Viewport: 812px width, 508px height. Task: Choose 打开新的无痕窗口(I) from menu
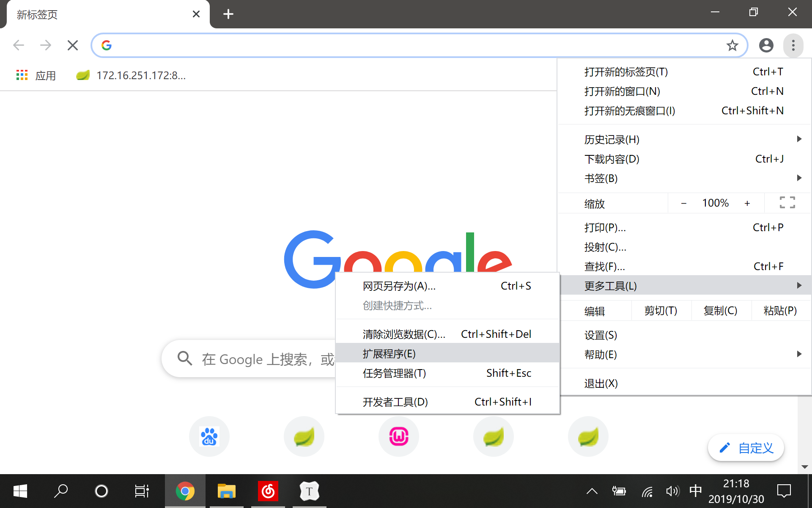coord(684,110)
